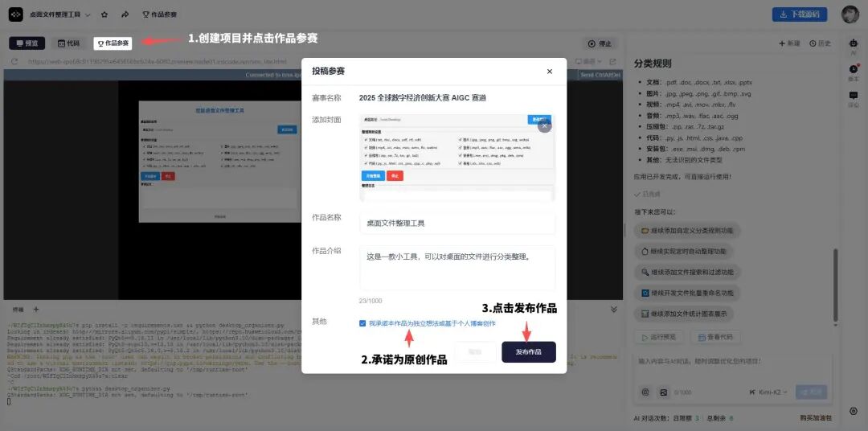Select the 终端 terminal tab
This screenshot has height=431, width=868.
click(x=18, y=309)
